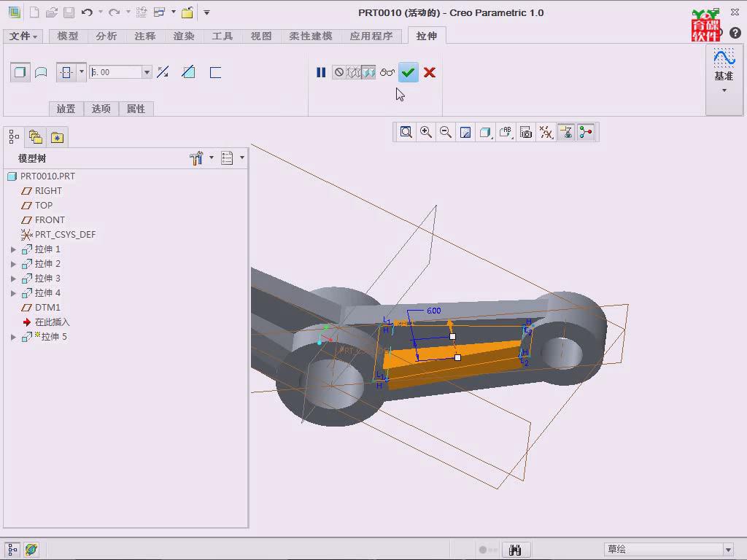
Task: Expand the 拉伸 5 feature node
Action: [x=13, y=337]
